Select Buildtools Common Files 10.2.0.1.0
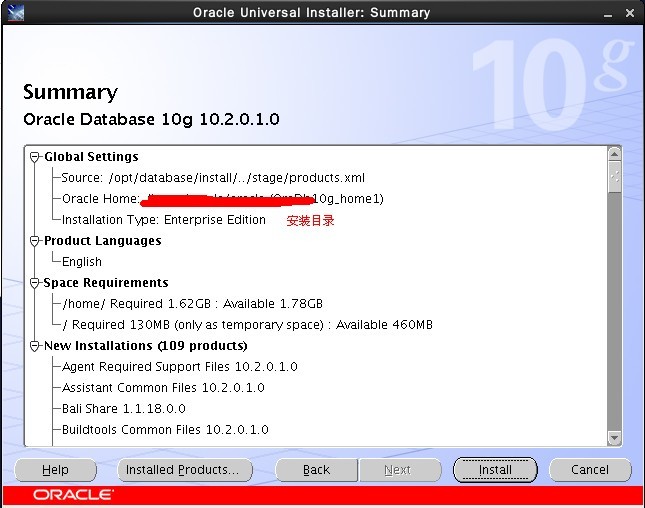Viewport: 645px width, 508px height. [x=165, y=429]
